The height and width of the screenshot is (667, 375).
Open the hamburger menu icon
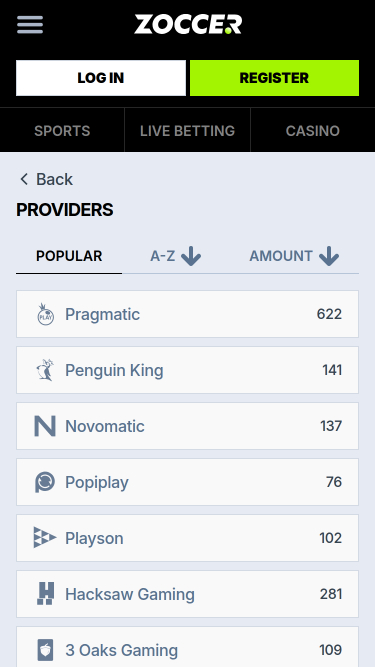coord(30,25)
